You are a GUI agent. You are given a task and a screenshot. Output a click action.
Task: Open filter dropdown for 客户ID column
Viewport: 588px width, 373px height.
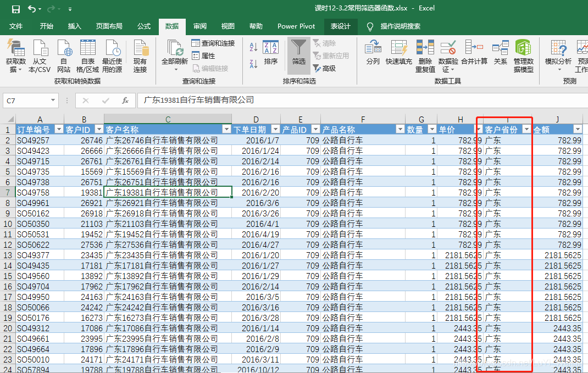pyautogui.click(x=99, y=129)
